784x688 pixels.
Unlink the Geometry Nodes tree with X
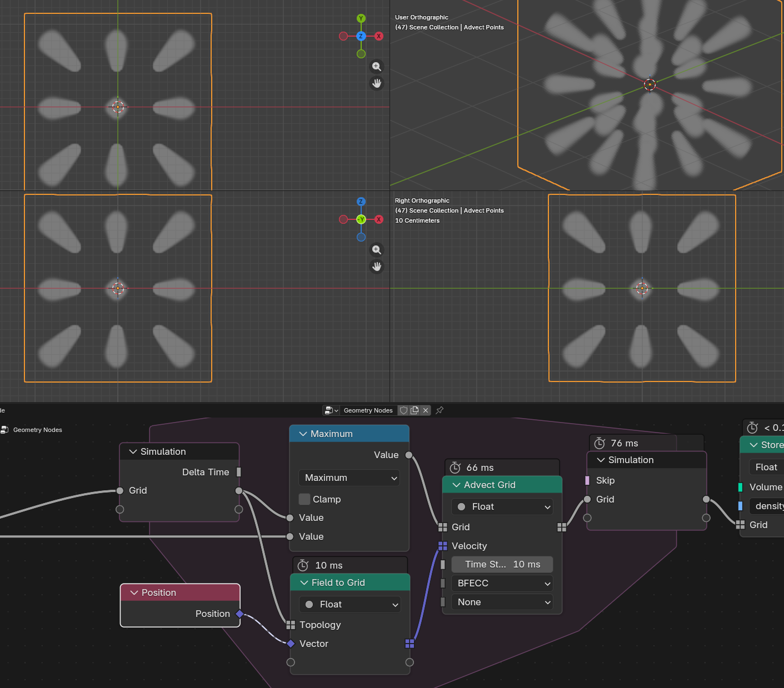(426, 410)
